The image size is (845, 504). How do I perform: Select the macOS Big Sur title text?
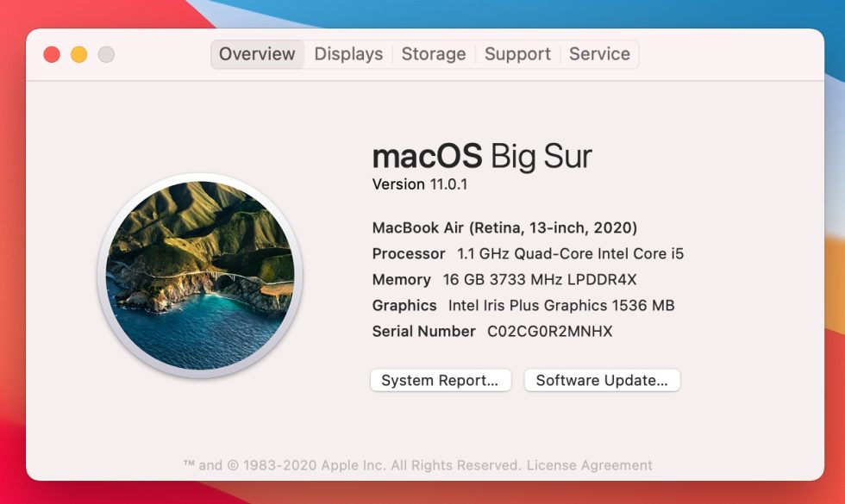tap(481, 156)
